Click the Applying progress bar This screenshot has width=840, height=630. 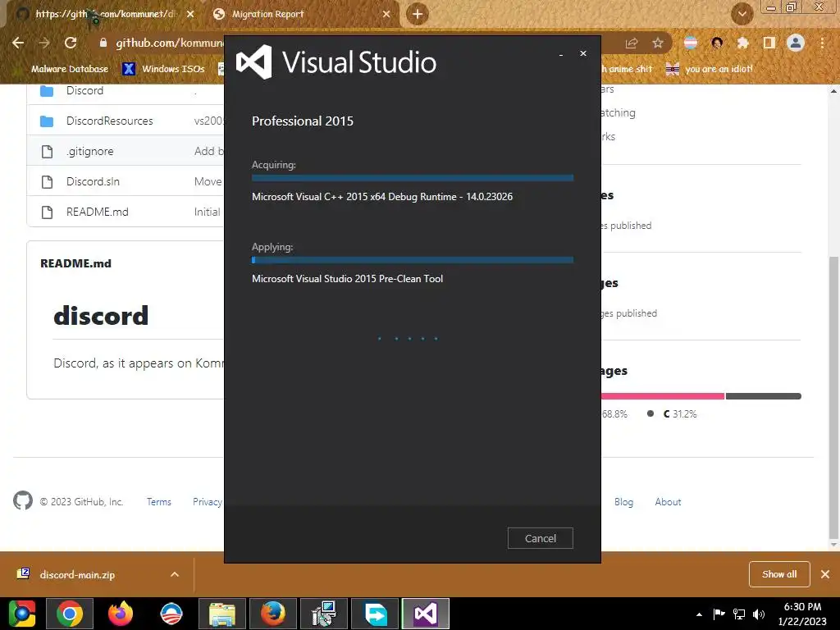click(x=413, y=260)
